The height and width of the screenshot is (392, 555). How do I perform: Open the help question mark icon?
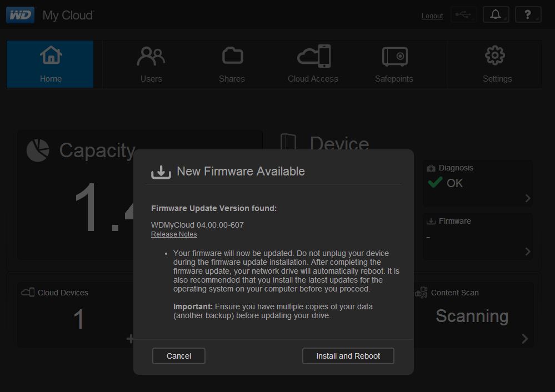(x=528, y=15)
